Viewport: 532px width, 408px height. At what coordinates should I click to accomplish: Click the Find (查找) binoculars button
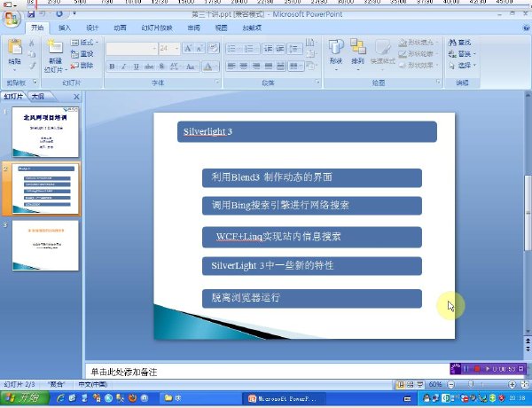pyautogui.click(x=459, y=43)
